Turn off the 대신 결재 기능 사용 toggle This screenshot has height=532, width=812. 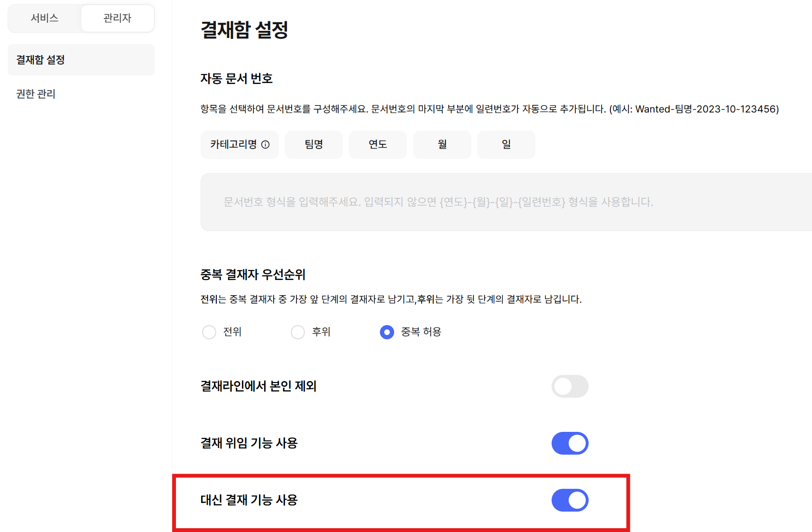pos(570,500)
